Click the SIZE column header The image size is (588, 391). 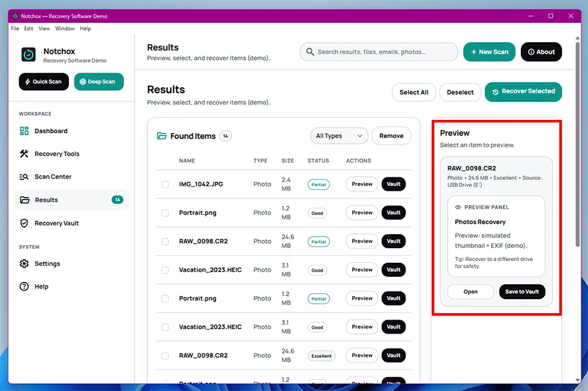288,161
